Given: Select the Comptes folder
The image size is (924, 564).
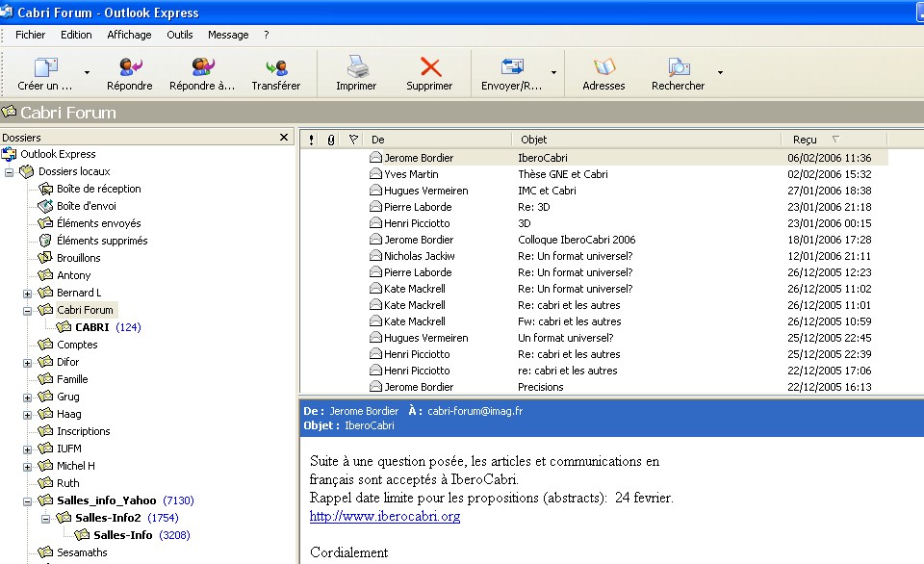Looking at the screenshot, I should [77, 345].
